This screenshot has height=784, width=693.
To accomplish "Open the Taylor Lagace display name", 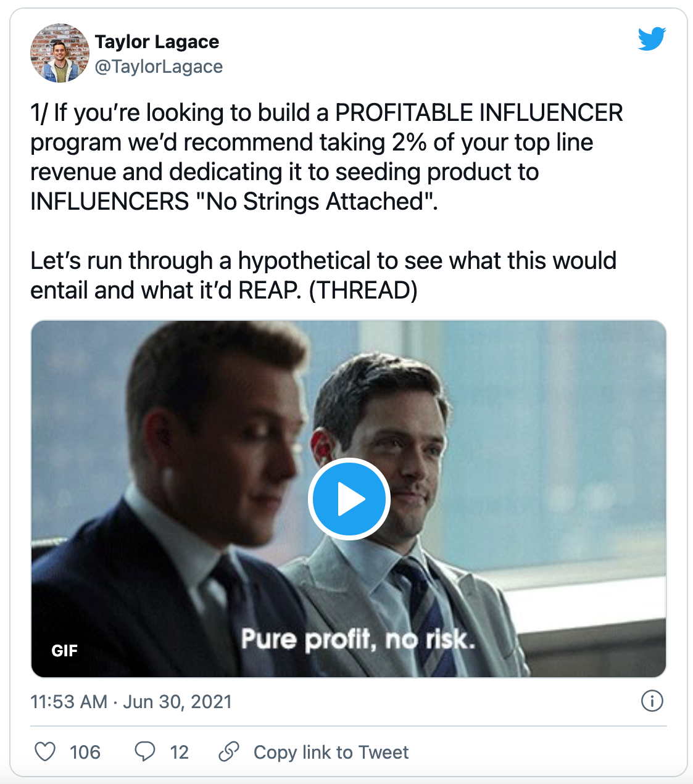I will click(x=157, y=41).
